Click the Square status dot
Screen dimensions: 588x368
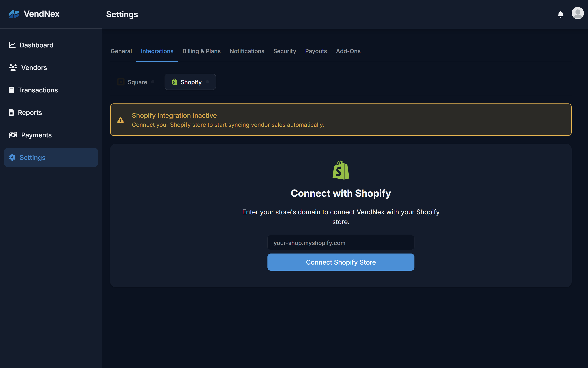(x=153, y=82)
